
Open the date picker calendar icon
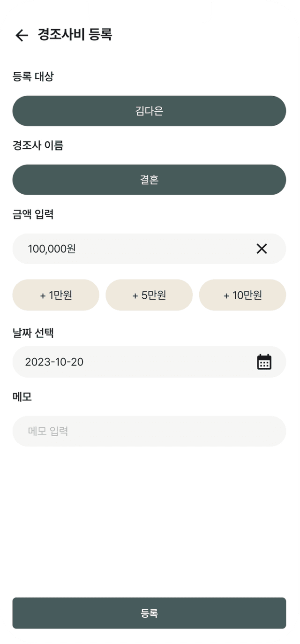point(264,362)
